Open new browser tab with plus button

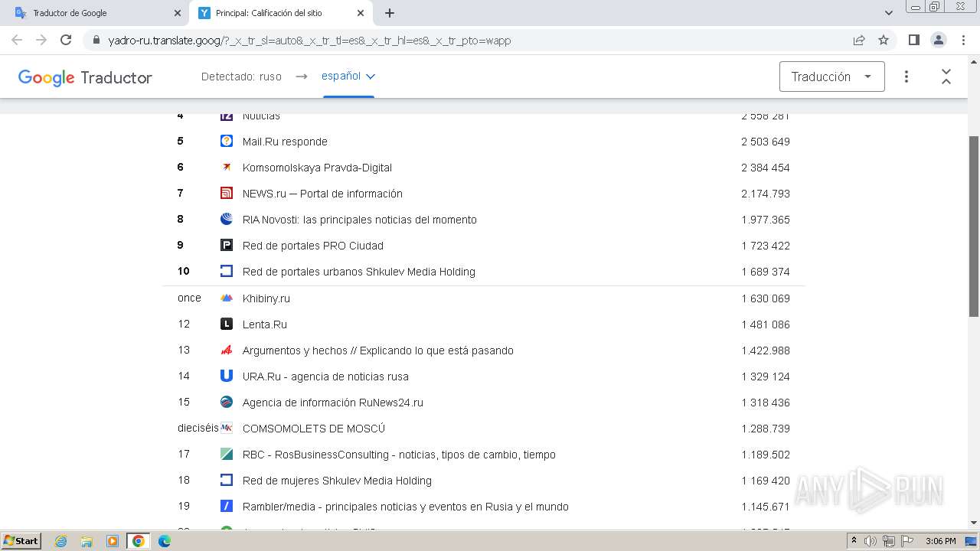[390, 13]
